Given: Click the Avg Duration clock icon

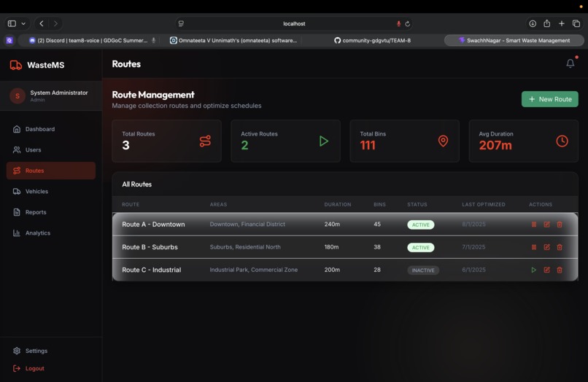Looking at the screenshot, I should (x=562, y=141).
